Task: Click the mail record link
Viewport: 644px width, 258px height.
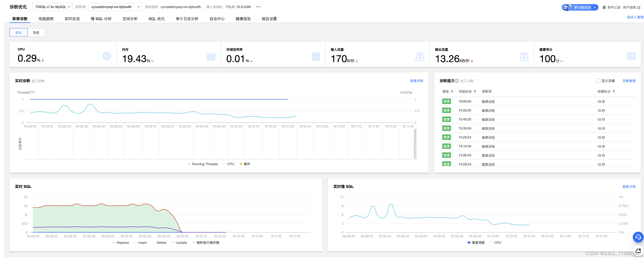Action: [614, 7]
